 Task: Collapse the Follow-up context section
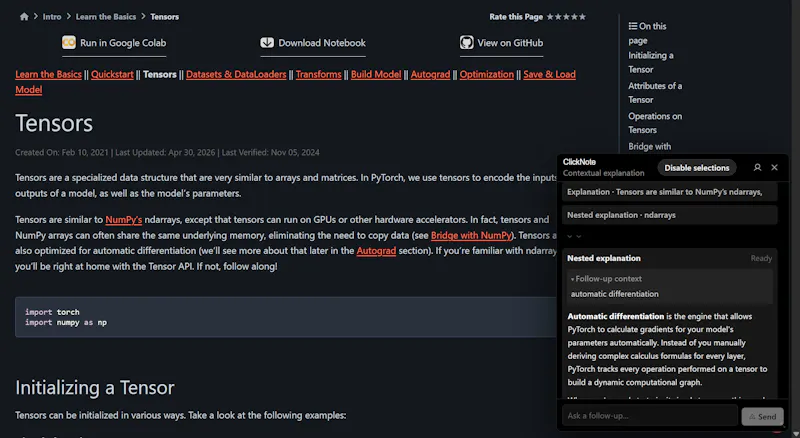[606, 279]
